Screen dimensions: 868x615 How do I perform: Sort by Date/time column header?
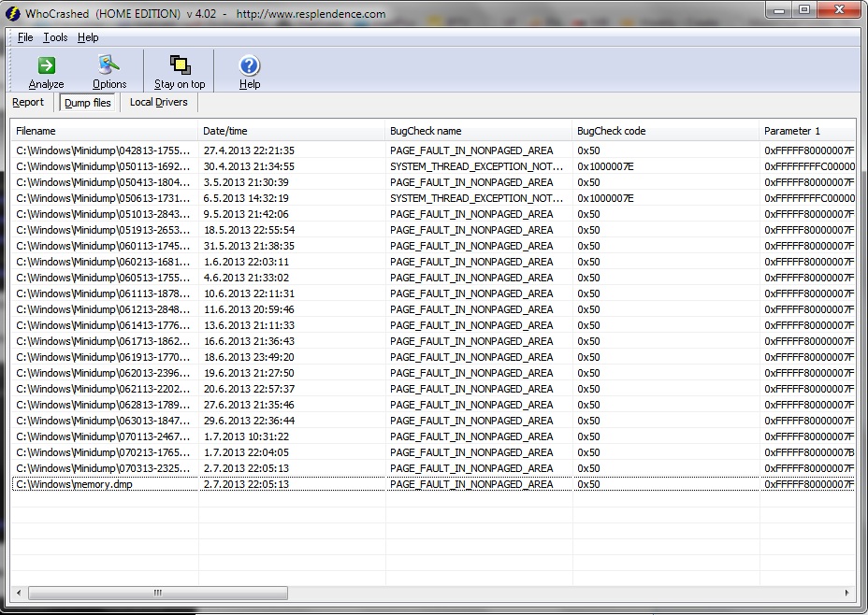pyautogui.click(x=292, y=131)
